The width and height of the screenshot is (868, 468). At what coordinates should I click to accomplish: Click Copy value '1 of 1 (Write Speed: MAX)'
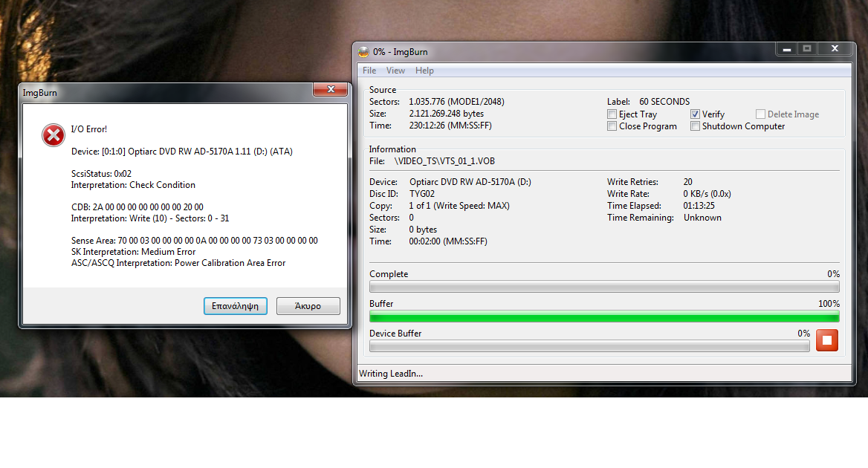pyautogui.click(x=459, y=206)
